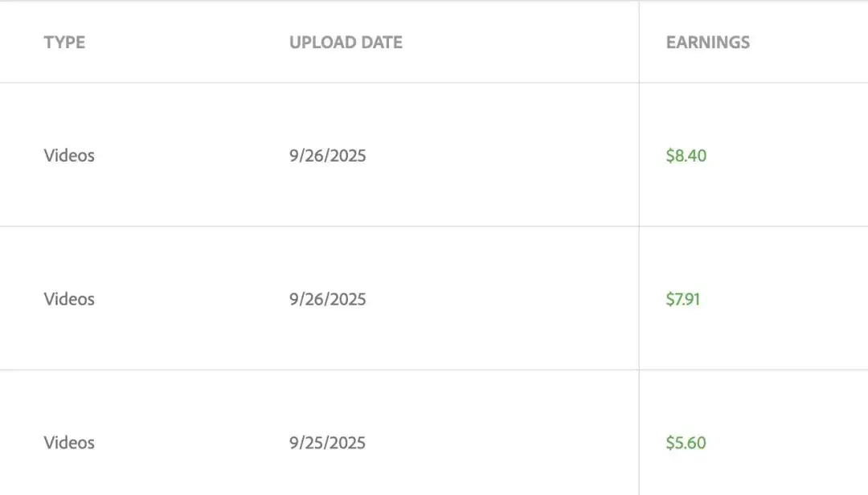Sort table by the TYPE column header
Viewport: 868px width, 495px height.
click(x=64, y=43)
